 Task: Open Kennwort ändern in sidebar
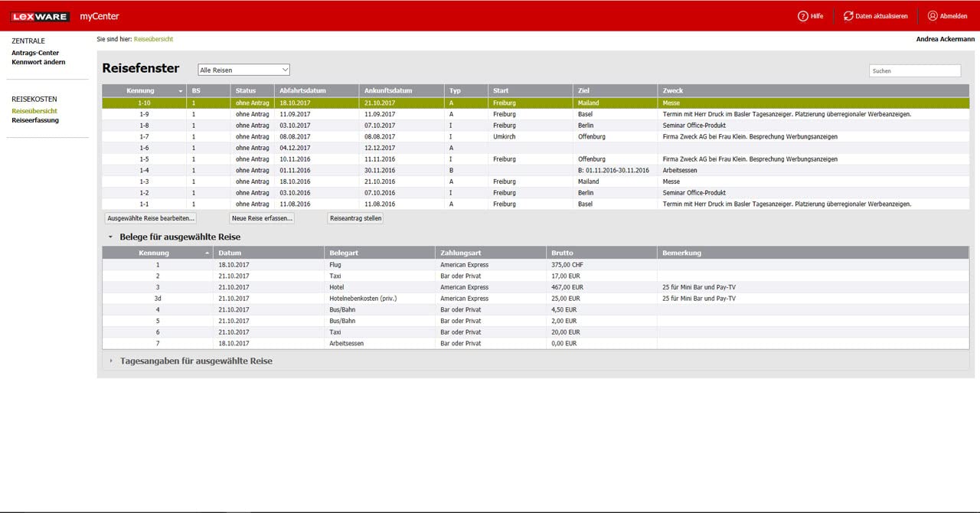(x=38, y=62)
